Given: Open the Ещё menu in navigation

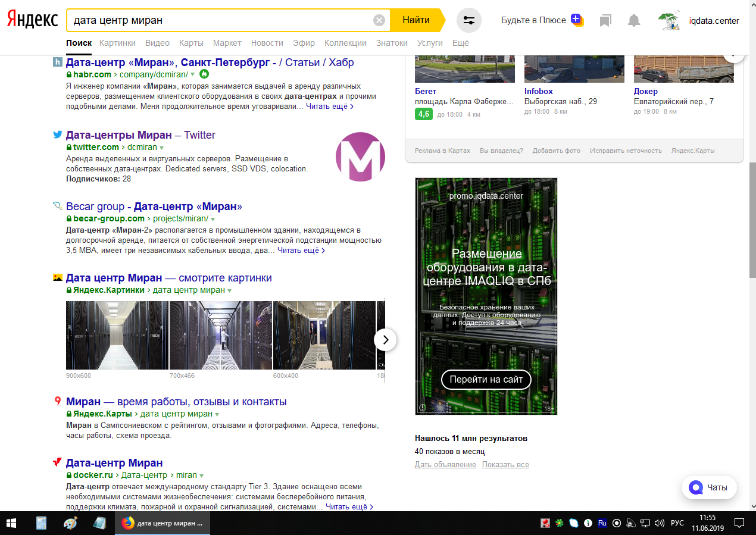Looking at the screenshot, I should 461,43.
